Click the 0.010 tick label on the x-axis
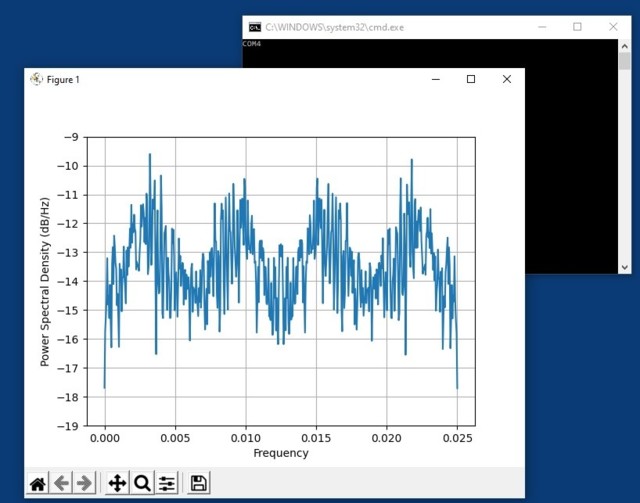This screenshot has height=503, width=640. (246, 438)
